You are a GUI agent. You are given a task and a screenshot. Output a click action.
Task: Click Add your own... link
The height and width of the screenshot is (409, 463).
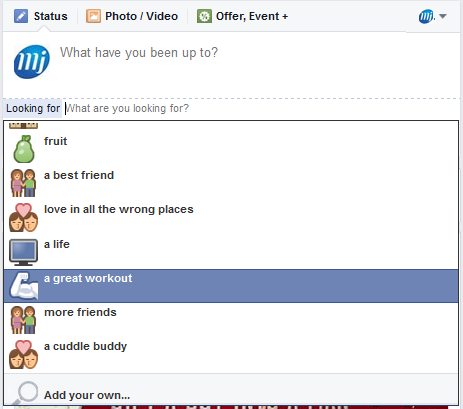coord(87,395)
